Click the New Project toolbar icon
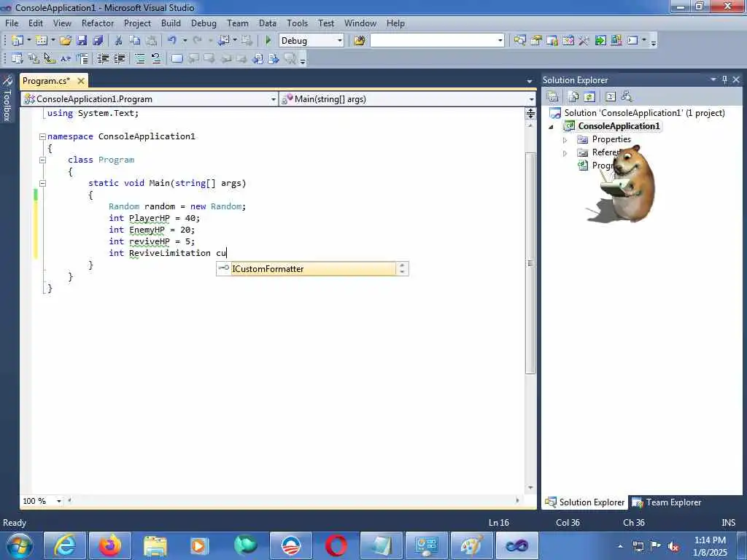The image size is (747, 560). (18, 41)
